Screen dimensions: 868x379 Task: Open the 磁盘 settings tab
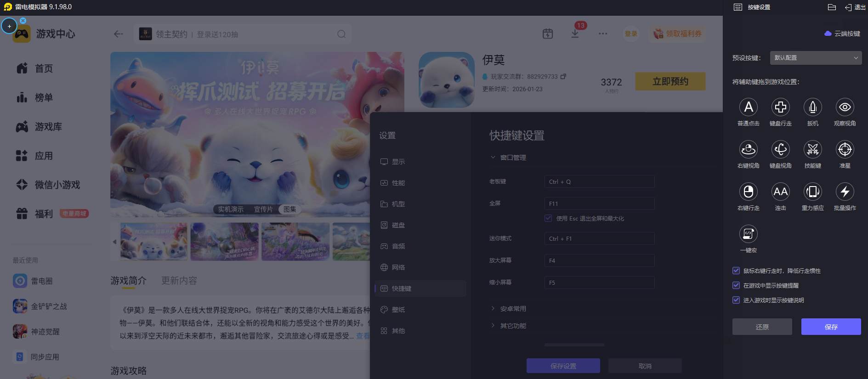coord(420,225)
